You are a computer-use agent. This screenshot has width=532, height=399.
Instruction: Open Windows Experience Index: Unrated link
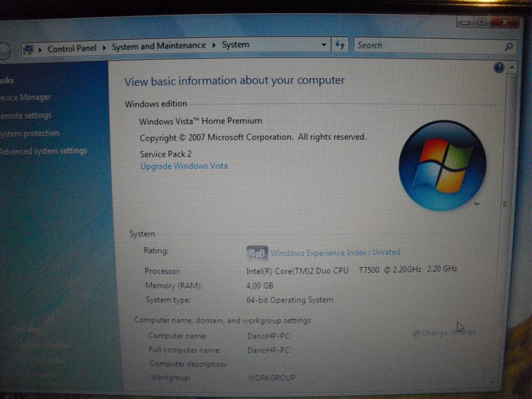pyautogui.click(x=335, y=253)
